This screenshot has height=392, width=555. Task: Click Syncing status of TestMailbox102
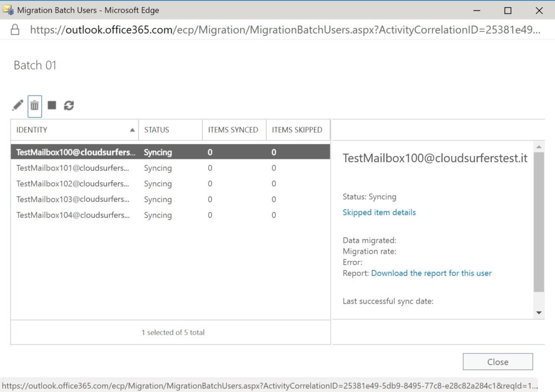(x=158, y=184)
